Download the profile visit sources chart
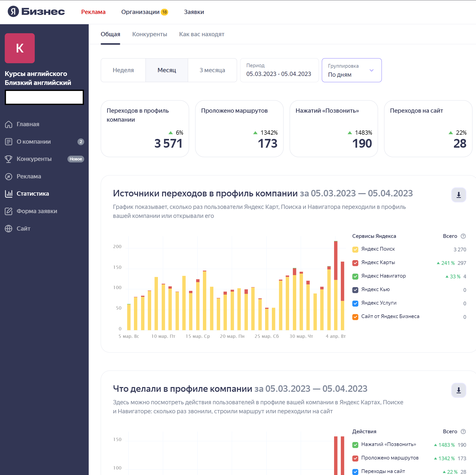Screen dimensions: 476x475 459,195
